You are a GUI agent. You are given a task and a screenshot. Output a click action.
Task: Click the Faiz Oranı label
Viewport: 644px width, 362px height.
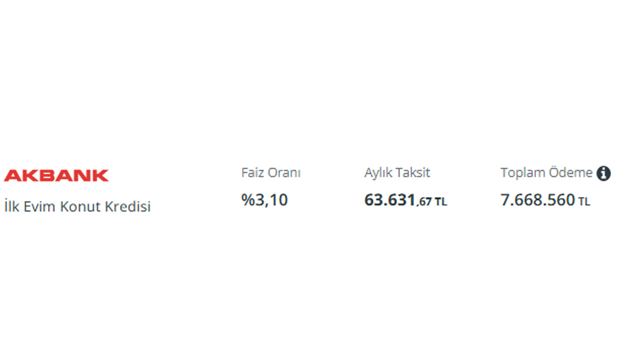pyautogui.click(x=271, y=172)
